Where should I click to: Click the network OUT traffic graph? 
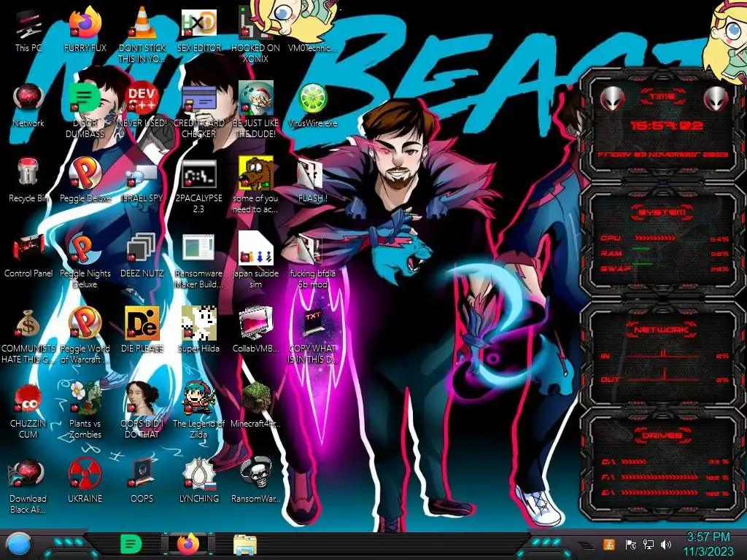(665, 376)
